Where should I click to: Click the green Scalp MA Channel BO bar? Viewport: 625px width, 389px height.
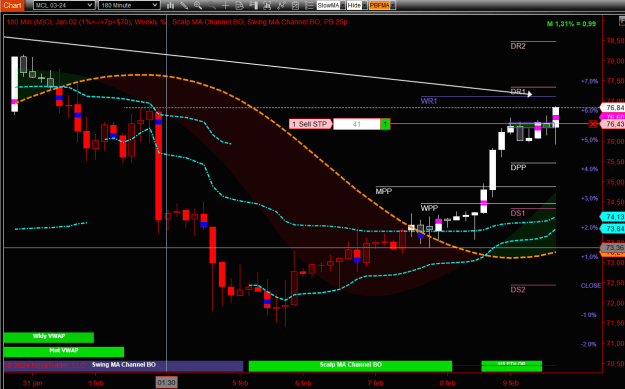pyautogui.click(x=350, y=365)
